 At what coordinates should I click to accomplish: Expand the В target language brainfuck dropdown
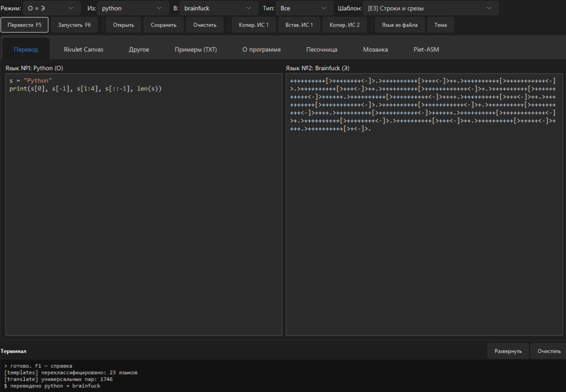coord(219,8)
